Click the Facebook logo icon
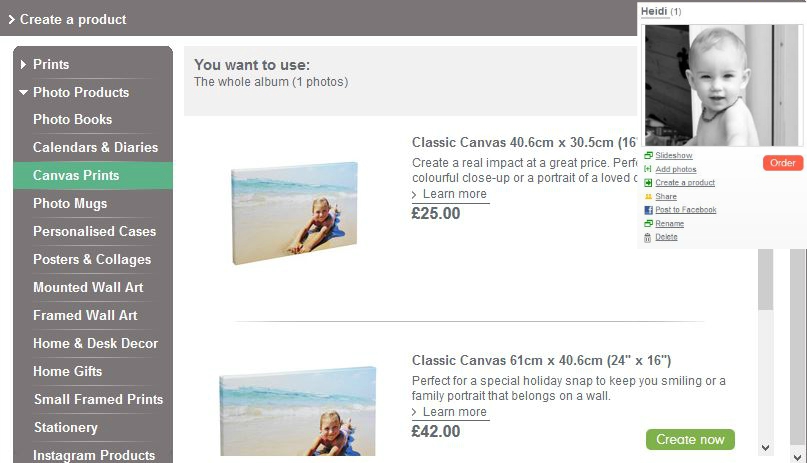Viewport: 807px width, 463px height. [x=648, y=210]
